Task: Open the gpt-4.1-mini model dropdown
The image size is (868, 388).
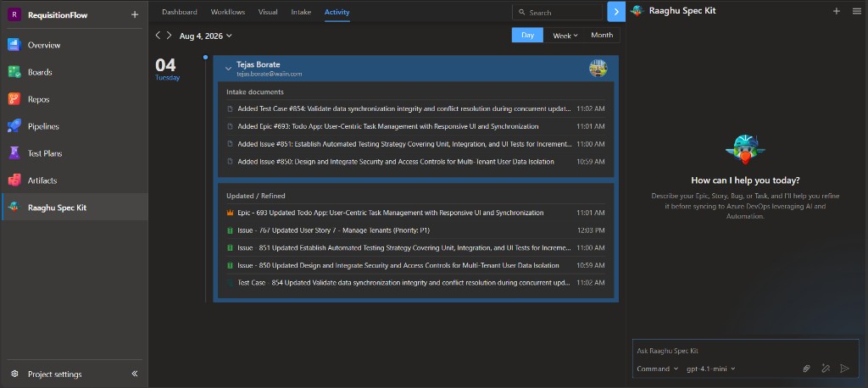Action: [711, 369]
